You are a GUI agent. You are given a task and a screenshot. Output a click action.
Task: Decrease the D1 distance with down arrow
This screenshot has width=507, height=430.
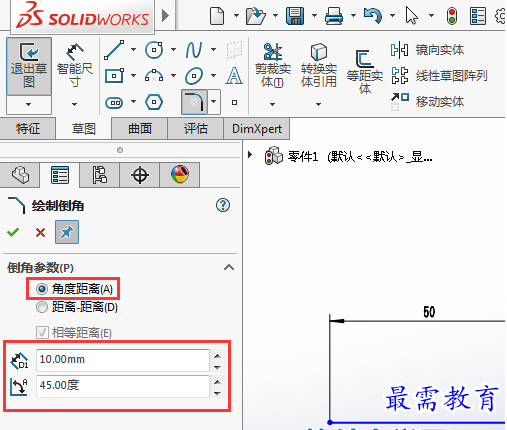[x=217, y=367]
